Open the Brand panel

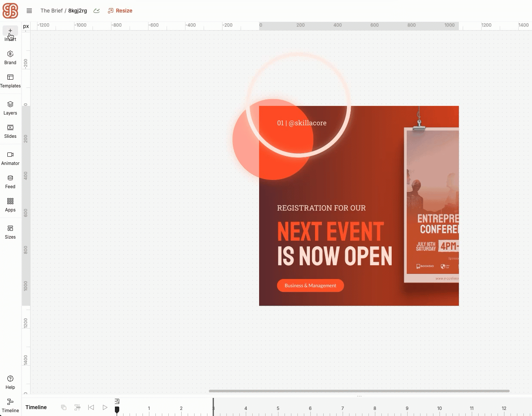pos(10,57)
